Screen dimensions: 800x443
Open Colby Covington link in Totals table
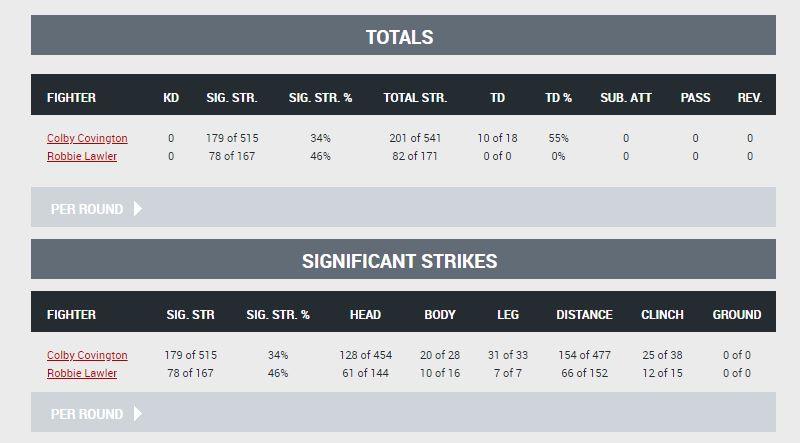[87, 138]
